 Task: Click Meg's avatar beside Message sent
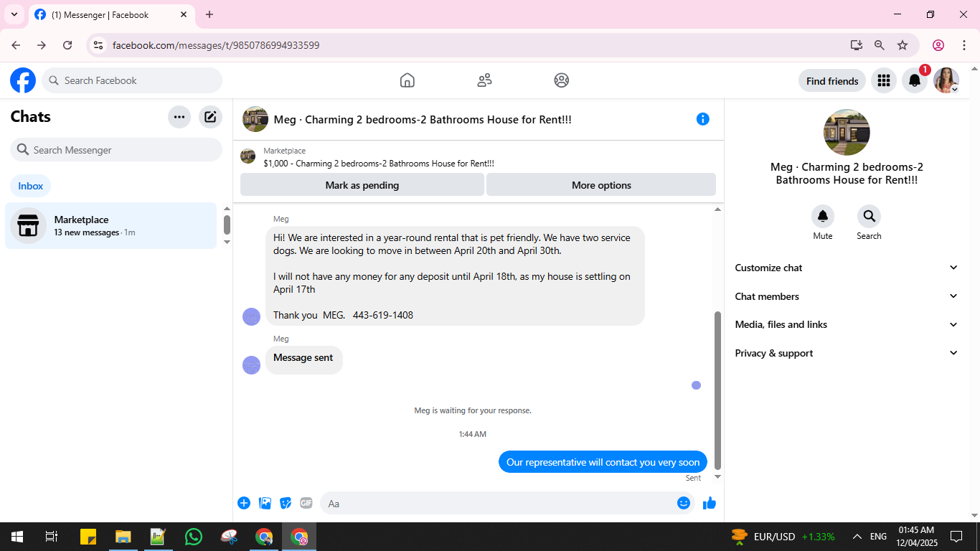(251, 364)
